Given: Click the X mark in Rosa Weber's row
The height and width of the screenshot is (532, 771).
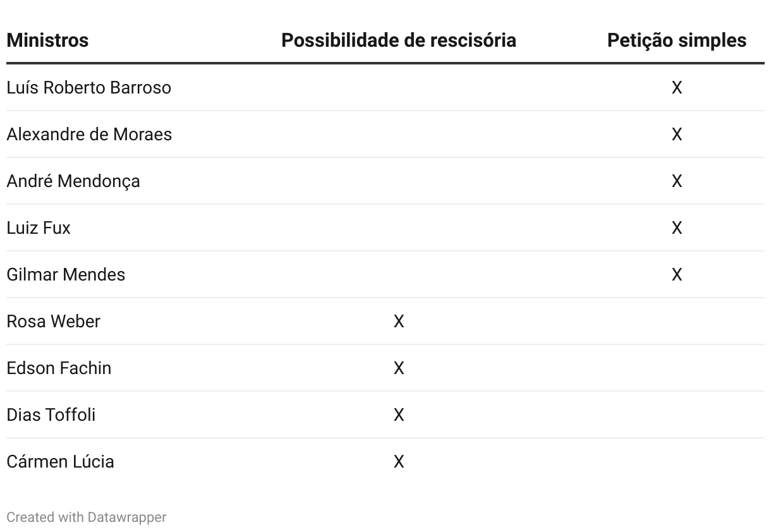Looking at the screenshot, I should pyautogui.click(x=398, y=321).
